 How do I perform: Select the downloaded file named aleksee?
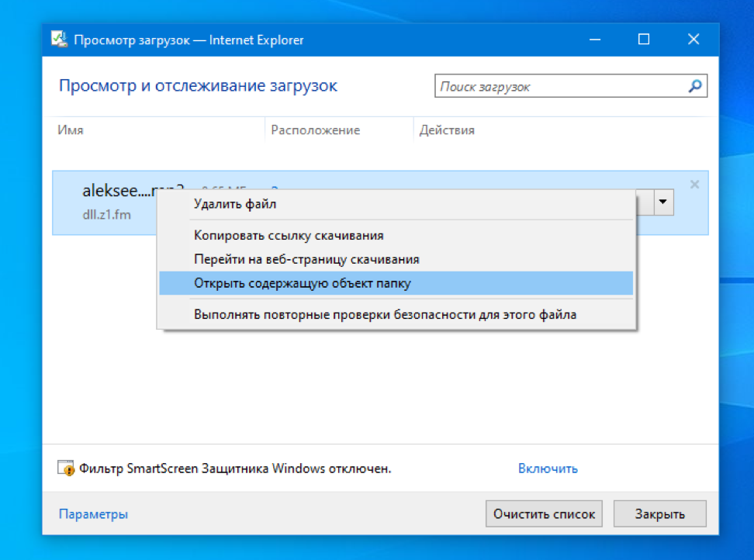pyautogui.click(x=109, y=192)
